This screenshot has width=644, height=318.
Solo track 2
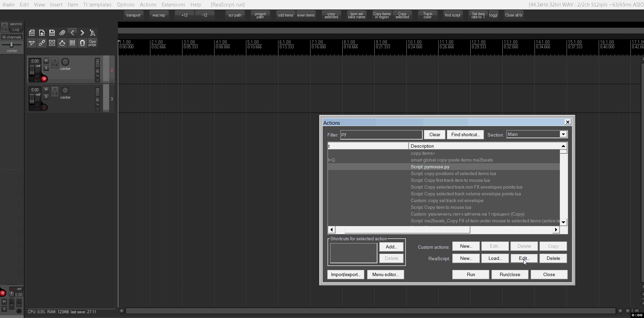[46, 68]
